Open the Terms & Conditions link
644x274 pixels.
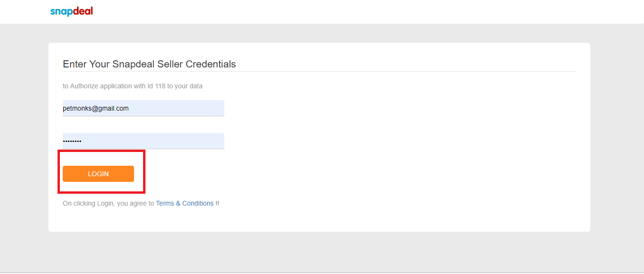click(x=185, y=203)
